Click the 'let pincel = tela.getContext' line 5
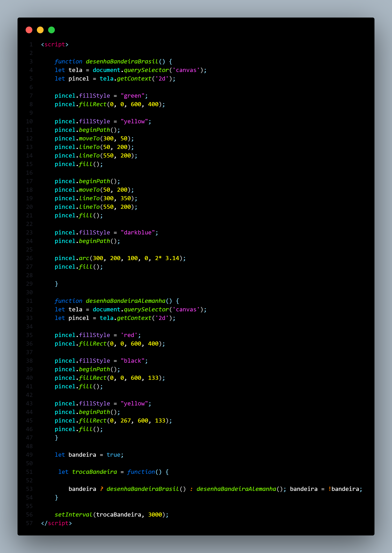Viewport: 392px width, 553px height. [x=115, y=79]
